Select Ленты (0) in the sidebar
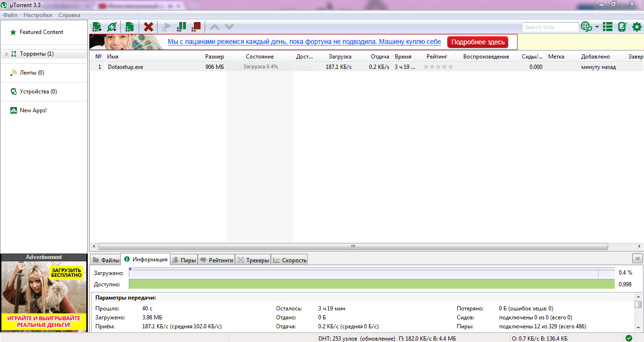 pyautogui.click(x=32, y=73)
